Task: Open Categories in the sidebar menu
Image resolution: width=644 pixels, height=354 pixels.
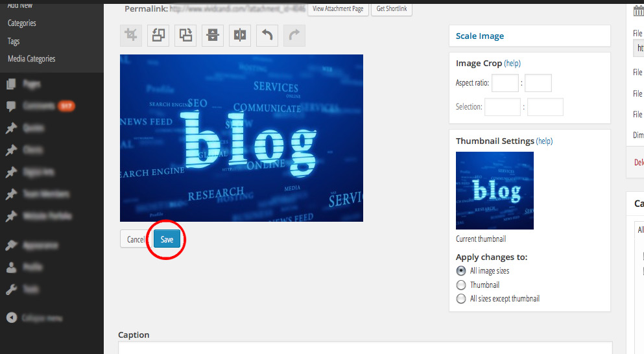Action: [22, 23]
